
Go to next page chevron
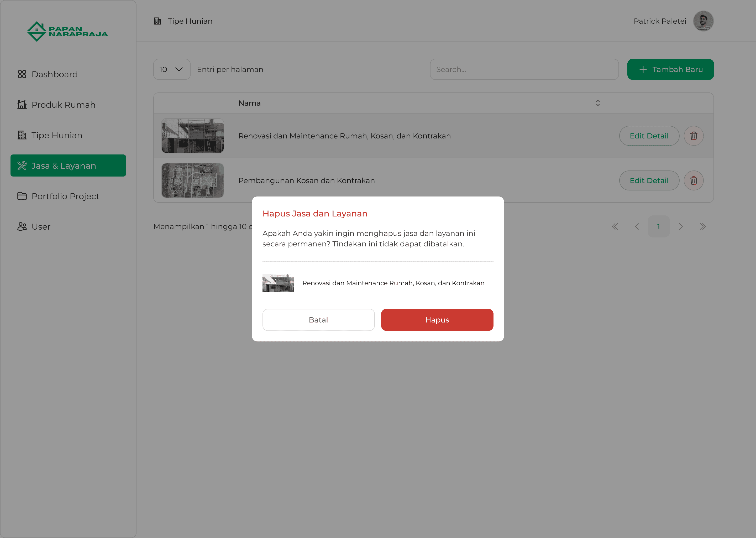tap(681, 227)
